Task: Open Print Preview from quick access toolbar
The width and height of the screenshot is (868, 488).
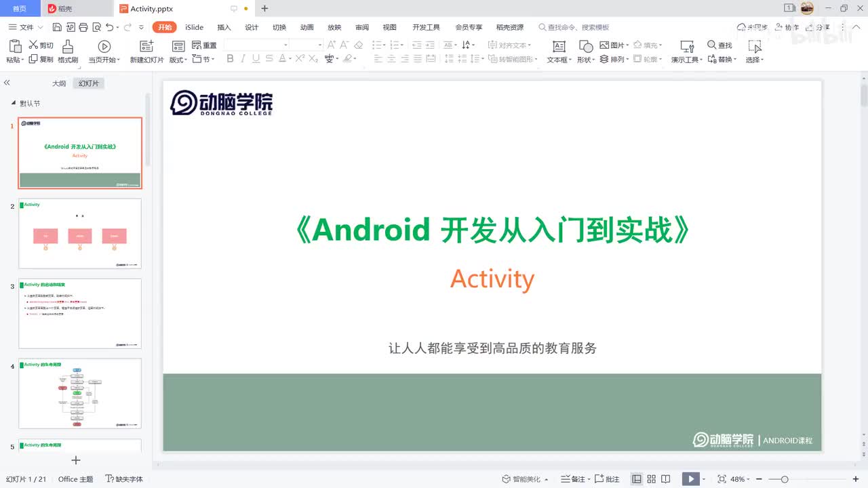Action: [x=96, y=27]
